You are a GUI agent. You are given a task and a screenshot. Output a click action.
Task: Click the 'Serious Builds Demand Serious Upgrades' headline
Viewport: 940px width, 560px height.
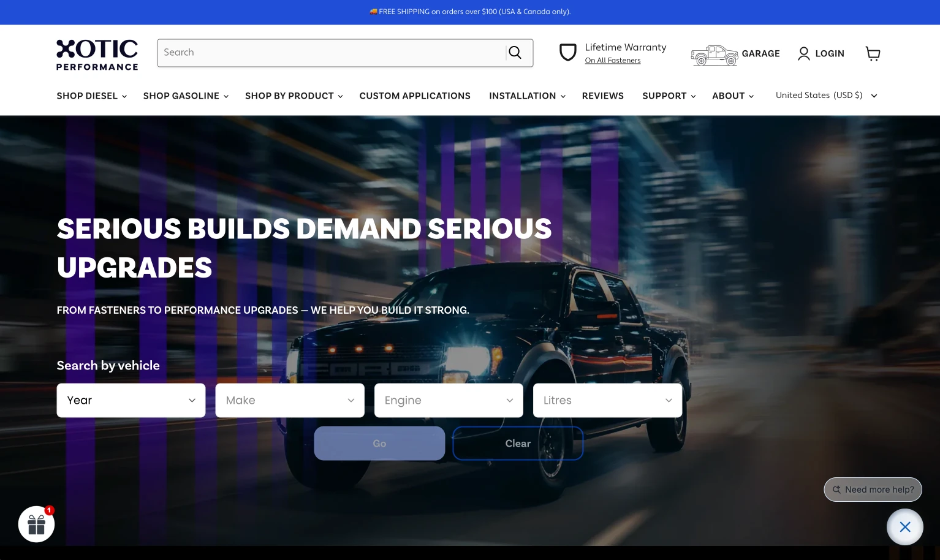coord(305,248)
